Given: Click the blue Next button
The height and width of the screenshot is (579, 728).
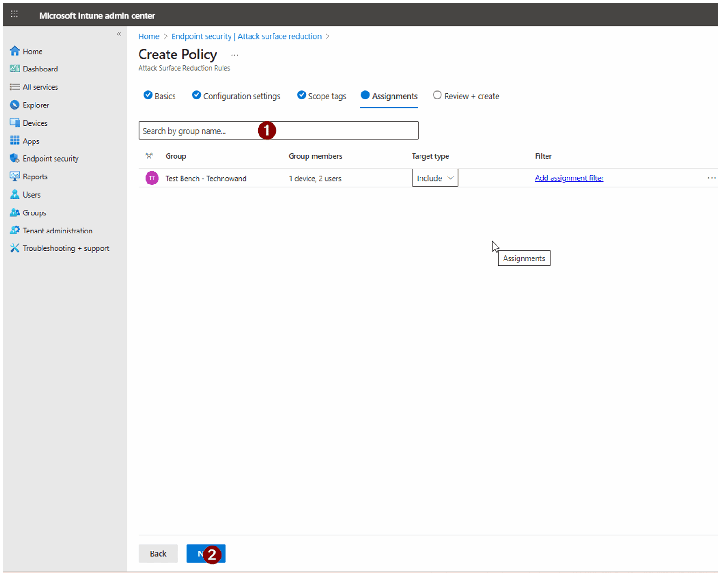Looking at the screenshot, I should 206,553.
